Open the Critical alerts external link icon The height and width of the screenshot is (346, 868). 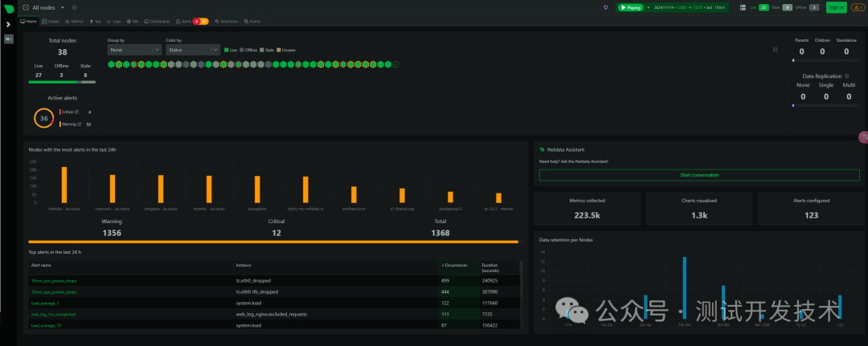pyautogui.click(x=76, y=112)
